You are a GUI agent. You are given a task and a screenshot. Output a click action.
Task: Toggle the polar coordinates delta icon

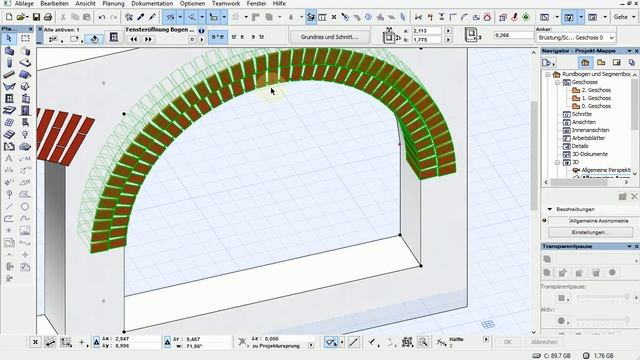pos(167,342)
